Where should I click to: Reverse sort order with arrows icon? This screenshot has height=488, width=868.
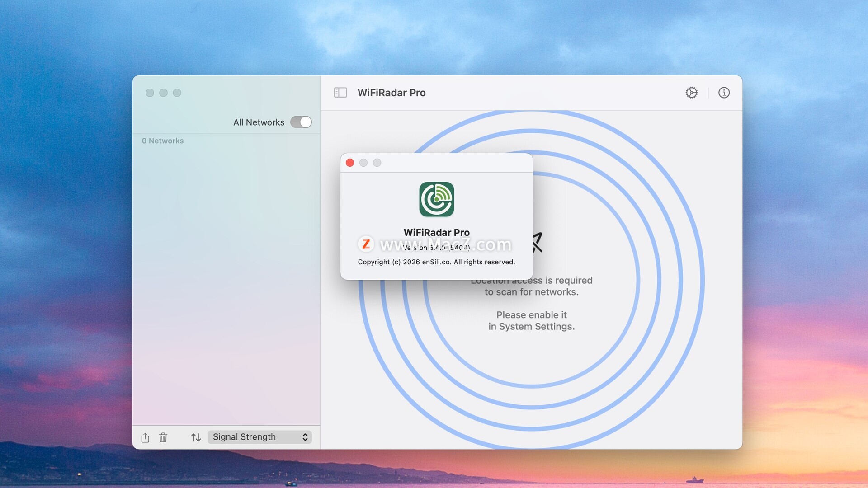click(x=196, y=437)
